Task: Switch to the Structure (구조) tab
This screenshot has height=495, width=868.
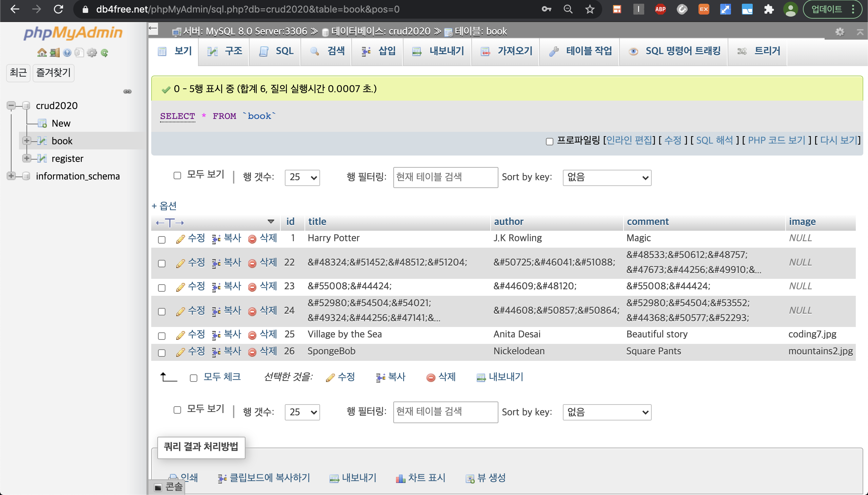Action: click(224, 51)
